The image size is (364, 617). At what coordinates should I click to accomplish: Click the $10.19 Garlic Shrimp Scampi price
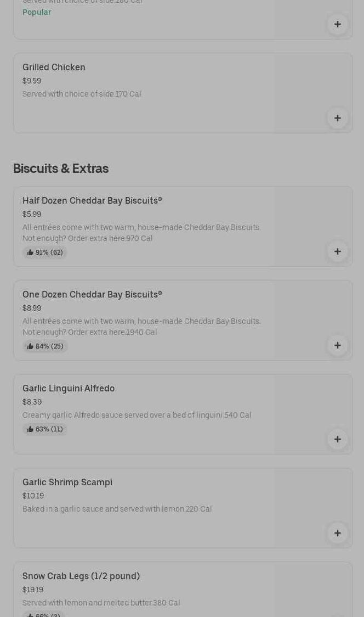33,496
